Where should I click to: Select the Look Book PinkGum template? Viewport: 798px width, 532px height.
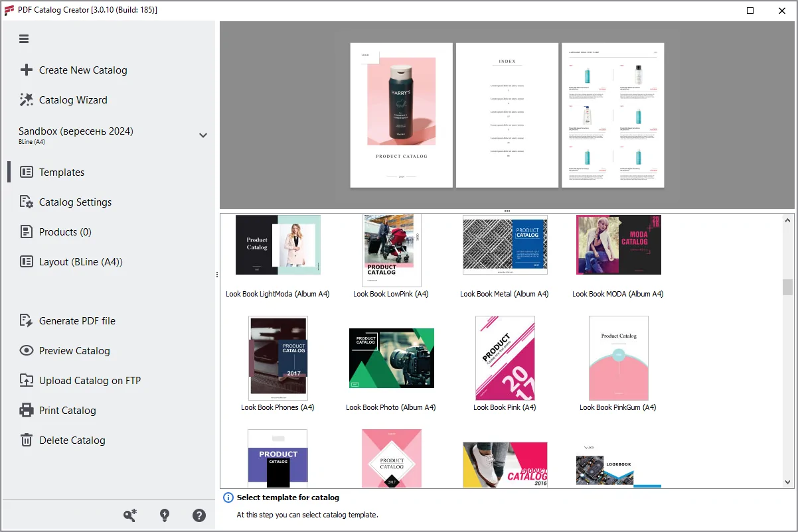pyautogui.click(x=618, y=358)
